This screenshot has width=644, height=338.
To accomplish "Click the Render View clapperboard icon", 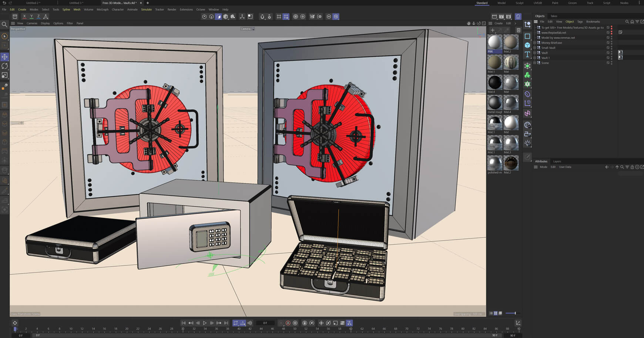I will [x=494, y=16].
